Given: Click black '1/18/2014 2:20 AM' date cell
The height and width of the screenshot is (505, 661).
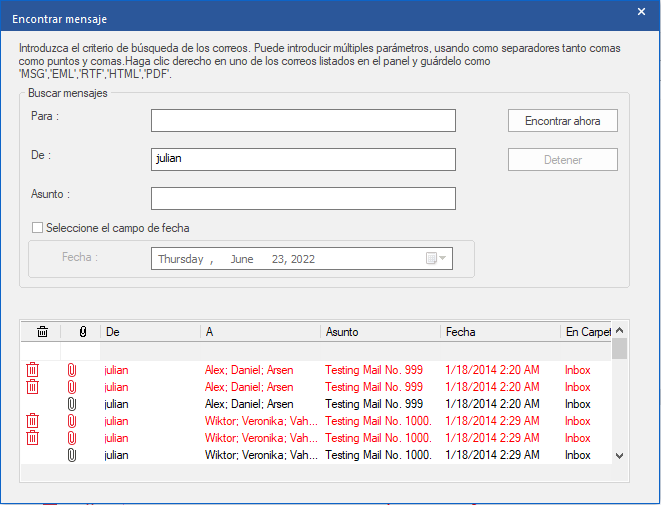Looking at the screenshot, I should 492,404.
